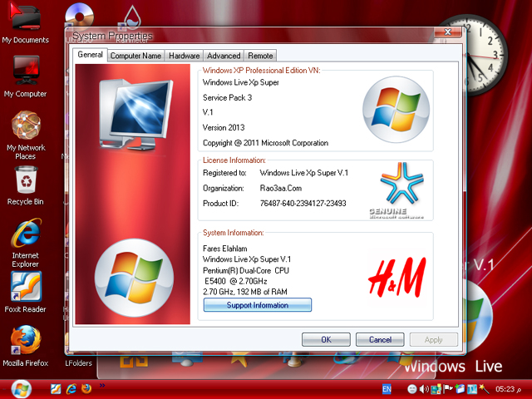This screenshot has height=399, width=532.
Task: Click the '2.70 GHz, 192 MB of RAM' line
Action: click(245, 292)
